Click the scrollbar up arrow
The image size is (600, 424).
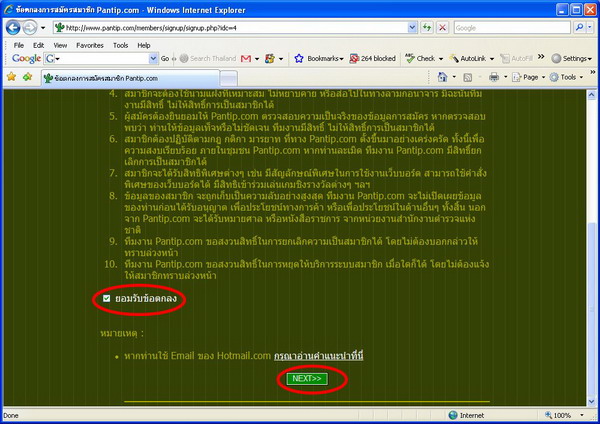(592, 94)
